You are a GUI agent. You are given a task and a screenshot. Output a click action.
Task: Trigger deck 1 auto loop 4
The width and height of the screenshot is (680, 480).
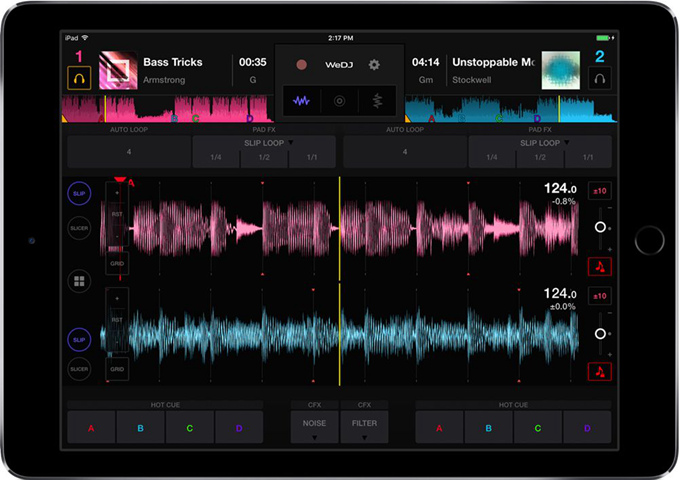[x=129, y=152]
